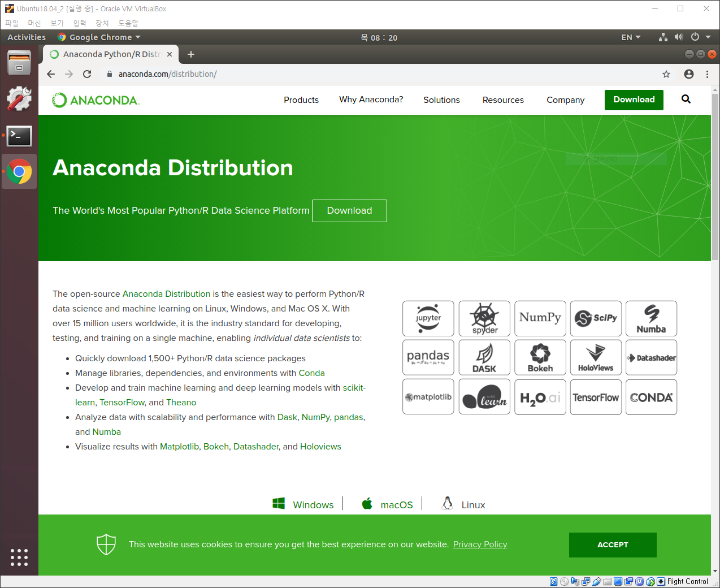
Task: Click the Bokeh logo tile
Action: tap(540, 357)
